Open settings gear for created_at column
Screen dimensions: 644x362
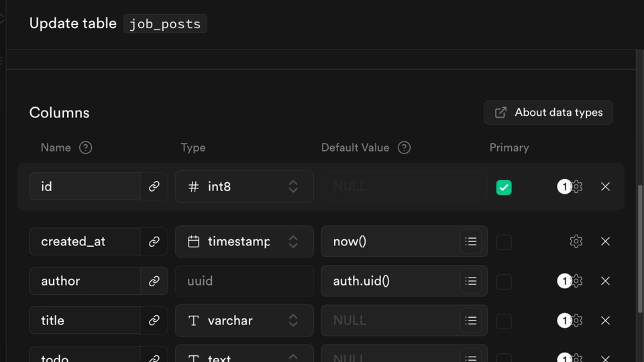click(x=576, y=241)
